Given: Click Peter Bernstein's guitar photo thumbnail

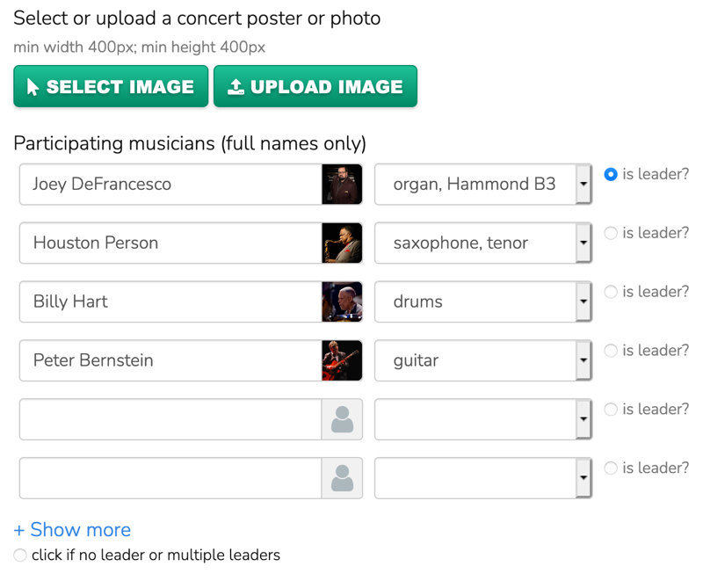Looking at the screenshot, I should [342, 361].
